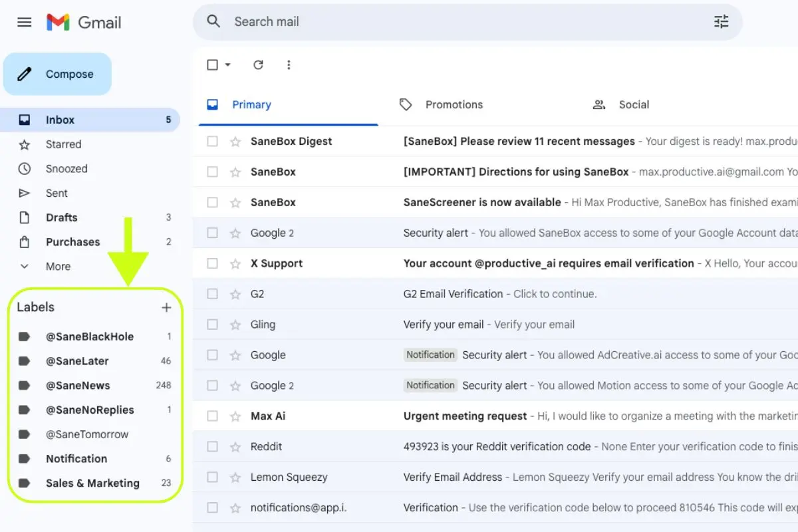Click the Compose button

tap(57, 74)
